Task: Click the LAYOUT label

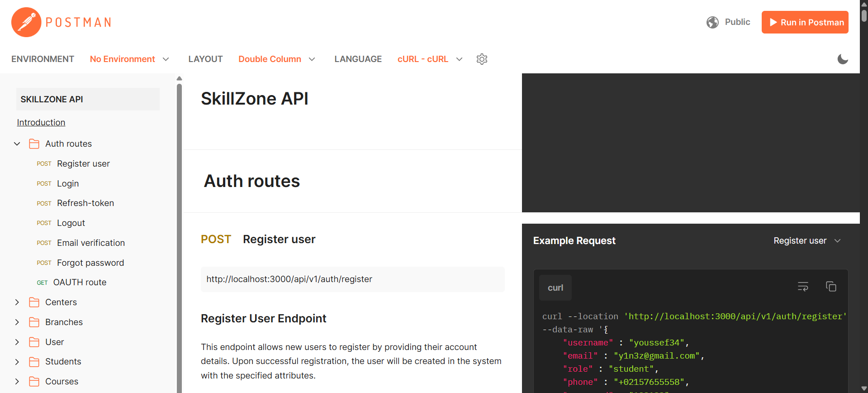Action: pyautogui.click(x=205, y=59)
